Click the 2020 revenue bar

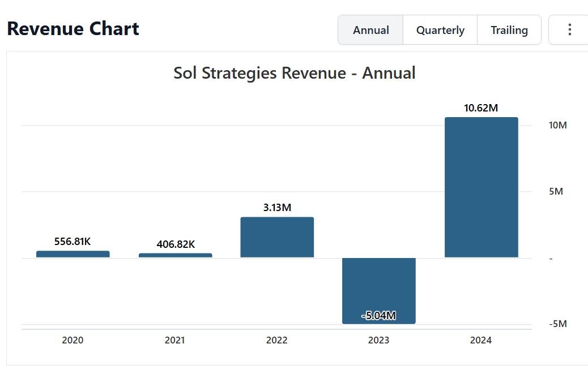73,254
